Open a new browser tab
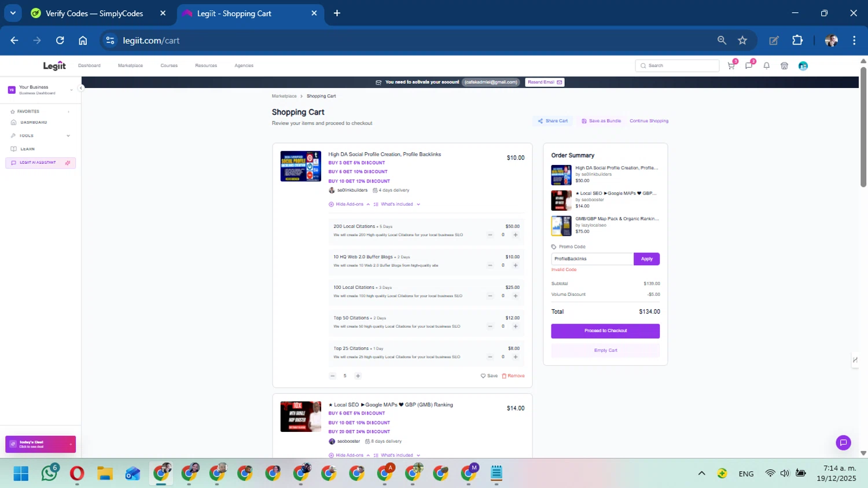The image size is (868, 488). tap(337, 13)
